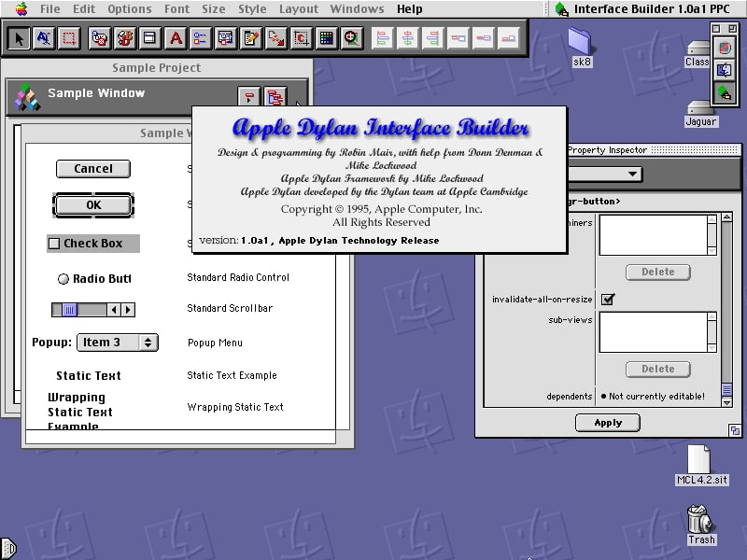Click Property Inspector scrollbar down arrow
Screen dimensions: 747x560
click(x=726, y=402)
